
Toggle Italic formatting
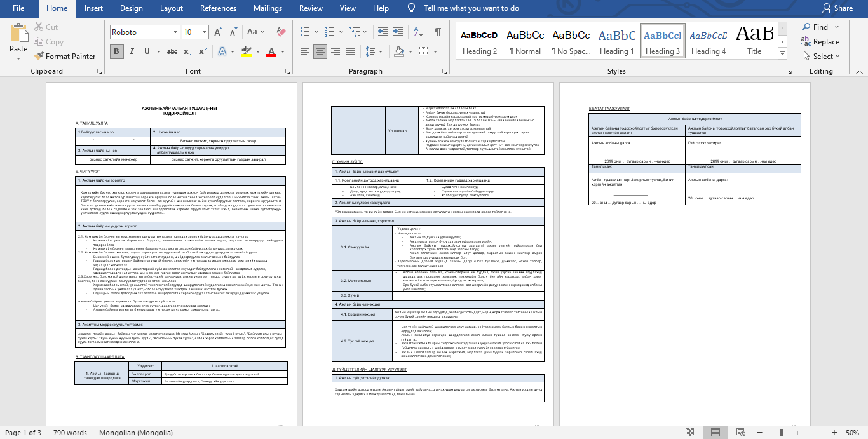point(132,51)
